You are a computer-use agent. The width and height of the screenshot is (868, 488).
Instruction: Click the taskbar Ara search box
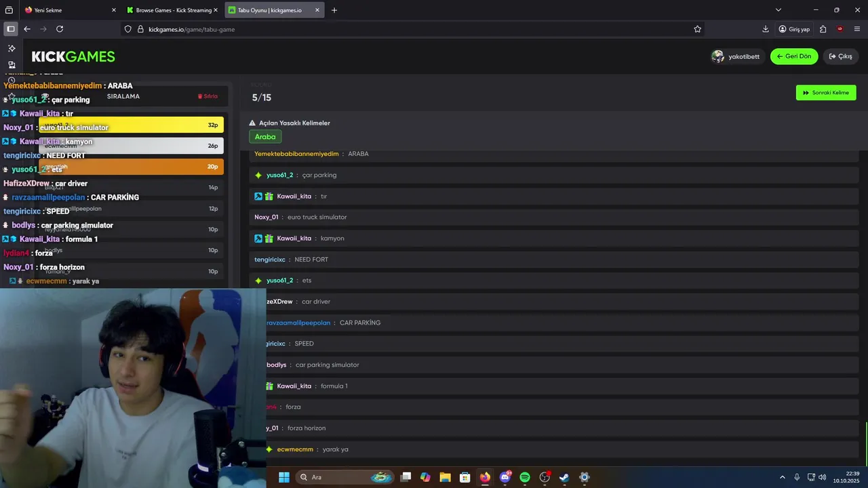[x=346, y=477]
